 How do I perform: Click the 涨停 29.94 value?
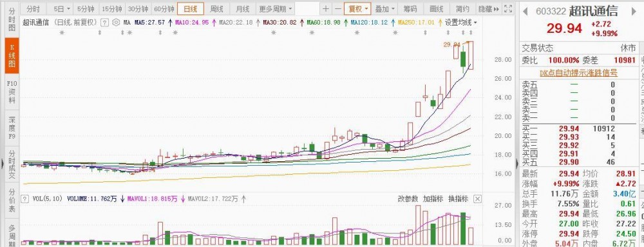point(569,234)
